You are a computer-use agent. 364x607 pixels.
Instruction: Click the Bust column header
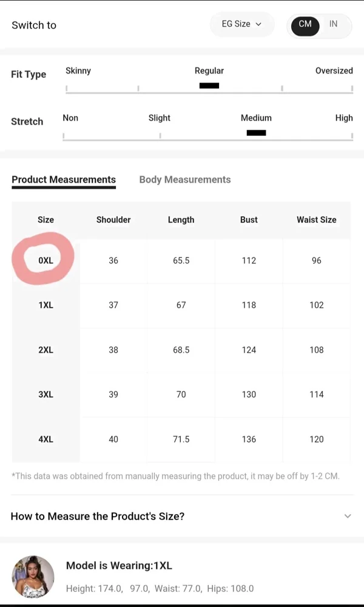249,220
